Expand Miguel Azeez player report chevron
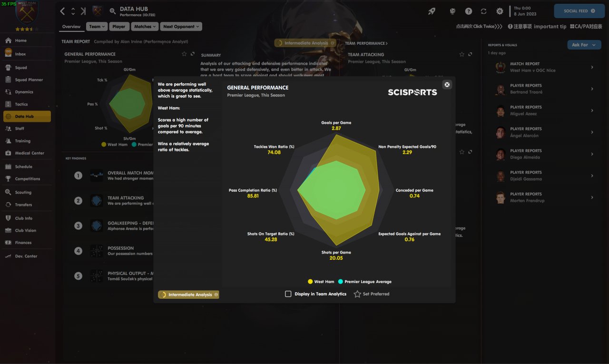 [x=592, y=110]
